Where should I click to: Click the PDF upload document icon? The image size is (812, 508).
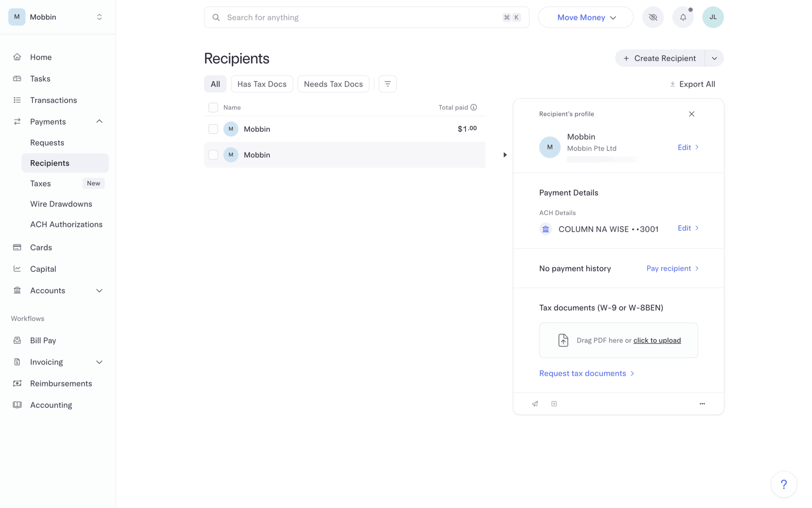(563, 340)
